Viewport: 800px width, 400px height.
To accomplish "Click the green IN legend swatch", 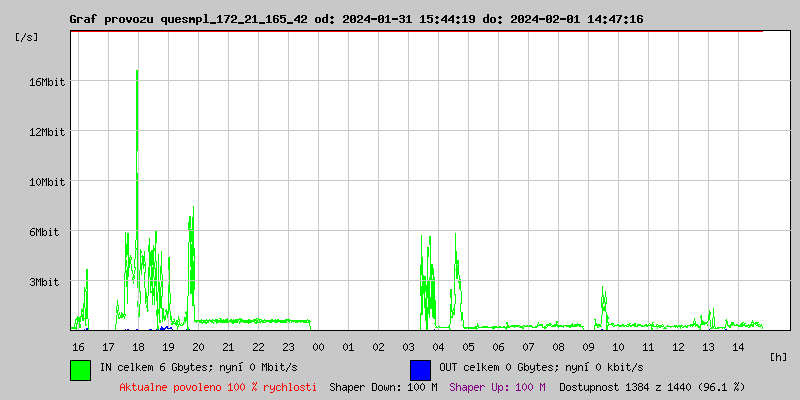I will (81, 369).
